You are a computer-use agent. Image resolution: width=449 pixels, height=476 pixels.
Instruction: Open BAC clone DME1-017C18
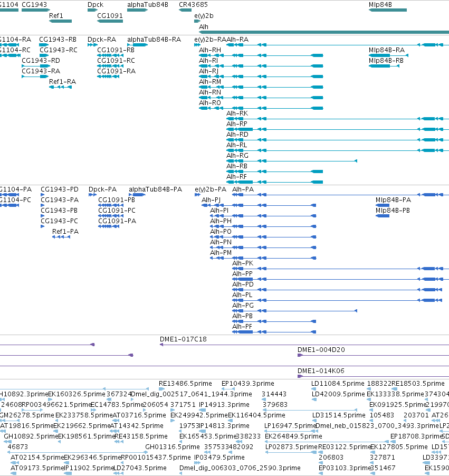(304, 345)
